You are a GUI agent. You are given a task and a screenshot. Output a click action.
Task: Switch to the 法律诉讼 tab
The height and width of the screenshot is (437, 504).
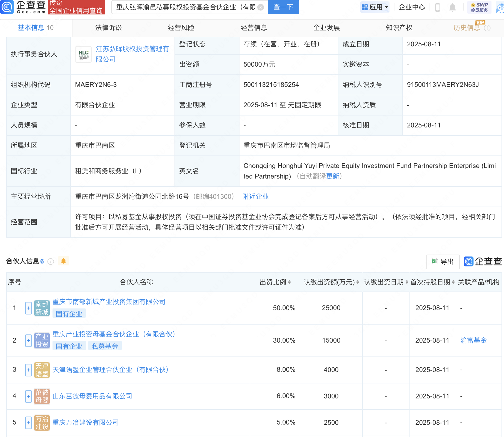point(108,28)
